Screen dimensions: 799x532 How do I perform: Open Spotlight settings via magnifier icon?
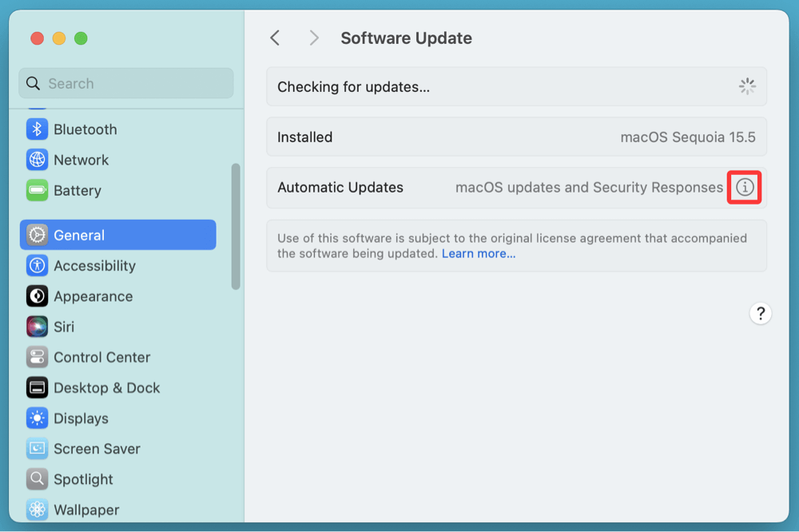coord(37,479)
